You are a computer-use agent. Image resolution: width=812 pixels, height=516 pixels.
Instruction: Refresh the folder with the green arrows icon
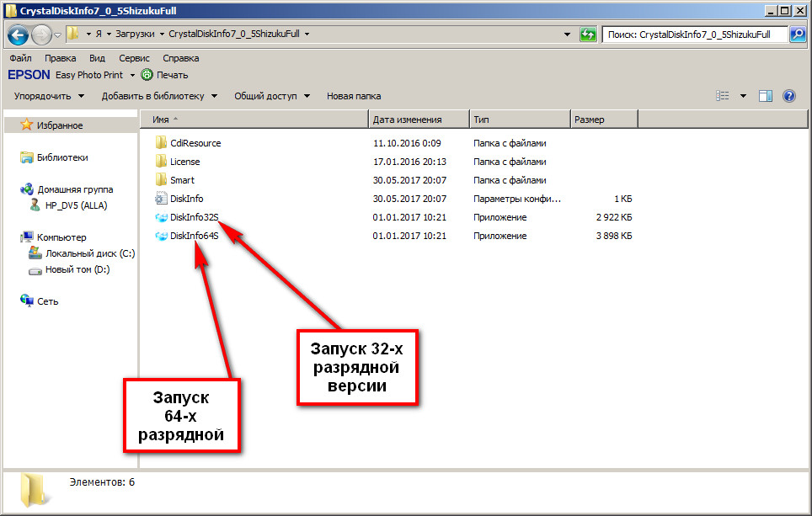588,35
